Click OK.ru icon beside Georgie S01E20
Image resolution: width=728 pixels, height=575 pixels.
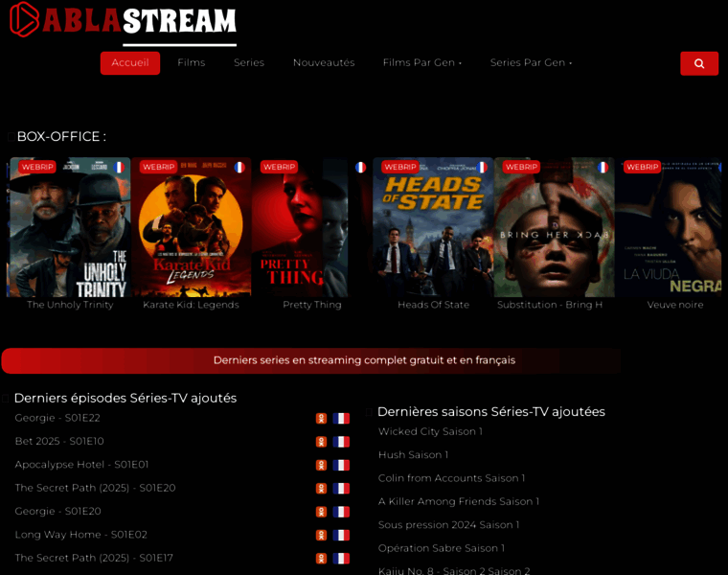tap(321, 512)
